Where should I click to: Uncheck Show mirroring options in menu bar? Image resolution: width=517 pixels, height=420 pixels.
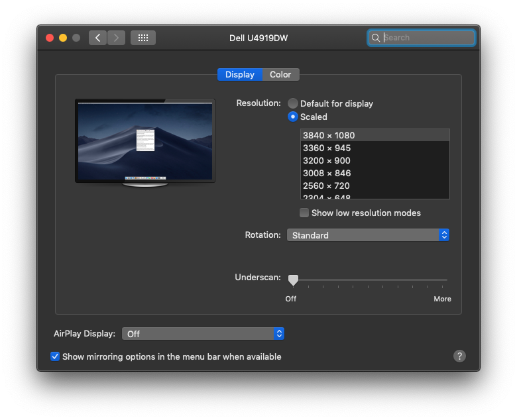pos(55,356)
